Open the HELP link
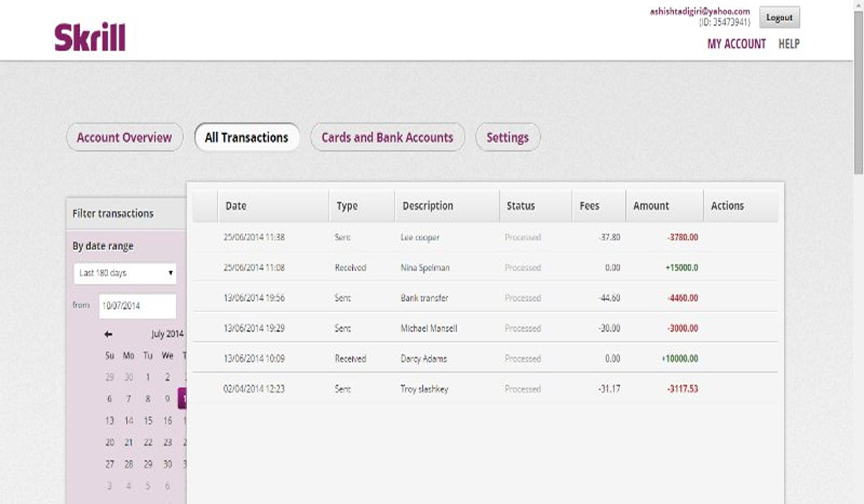864x504 pixels. tap(789, 44)
